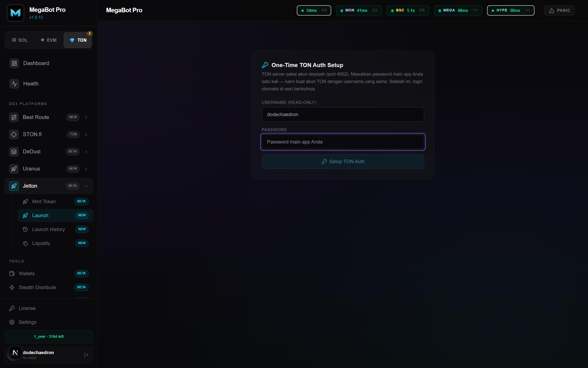Click the TON badge next to STON.fi
Image resolution: width=588 pixels, height=368 pixels.
pyautogui.click(x=73, y=134)
